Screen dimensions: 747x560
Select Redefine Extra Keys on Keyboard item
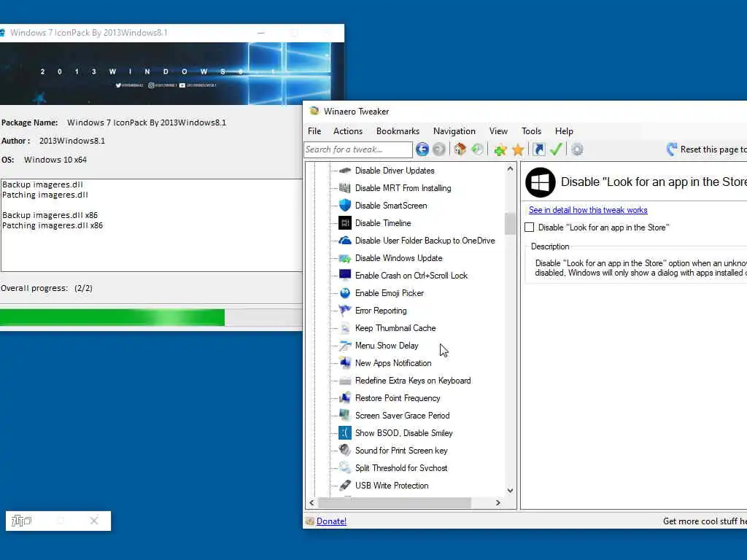(x=413, y=381)
